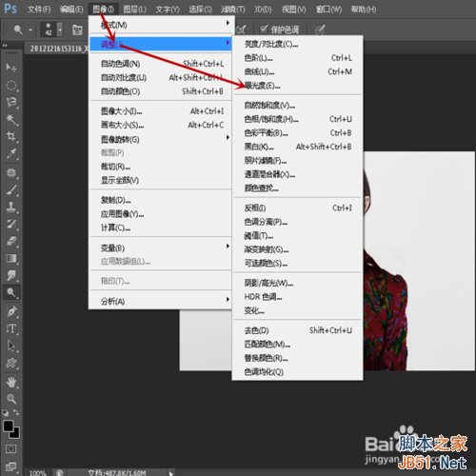Screen dimensions: 476x476
Task: Click 自动色调(N) menu item
Action: [x=161, y=64]
